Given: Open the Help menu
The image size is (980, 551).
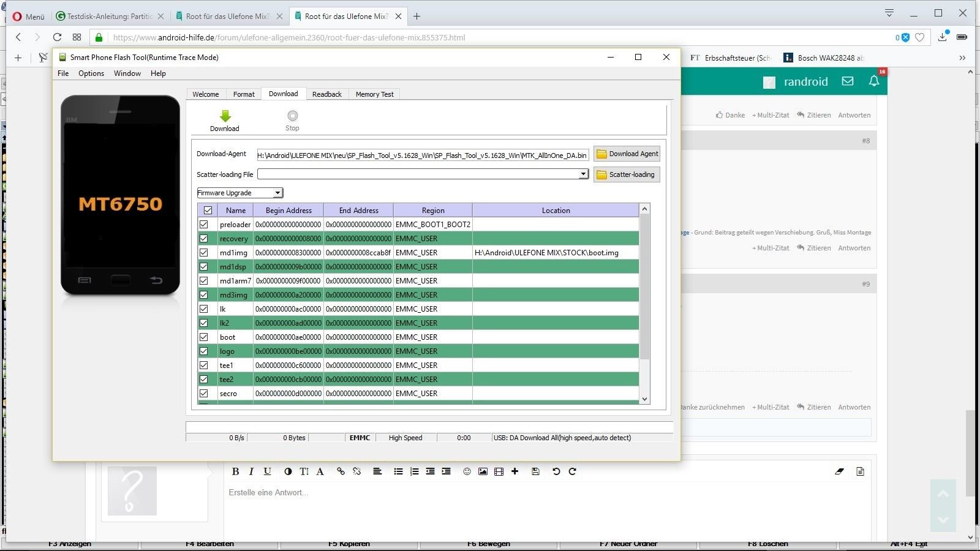Looking at the screenshot, I should 158,73.
